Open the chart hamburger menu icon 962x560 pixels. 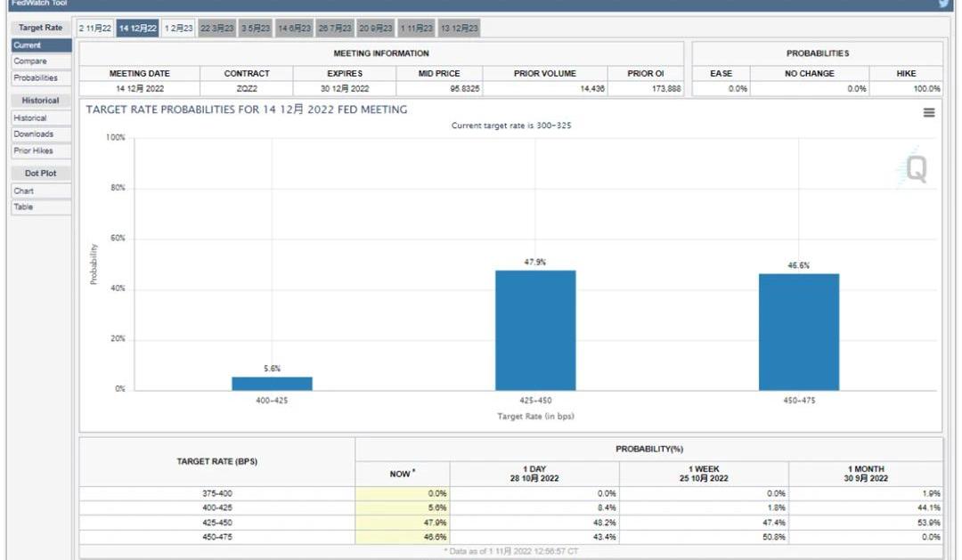point(929,113)
